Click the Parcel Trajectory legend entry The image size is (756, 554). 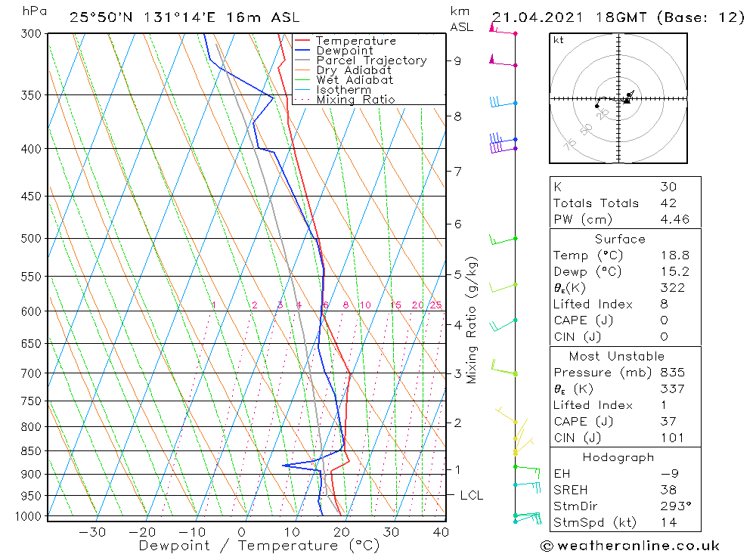[361, 60]
